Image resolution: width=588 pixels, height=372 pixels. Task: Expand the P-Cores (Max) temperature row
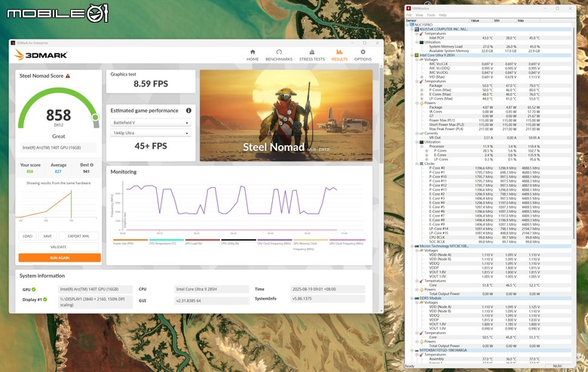click(421, 90)
